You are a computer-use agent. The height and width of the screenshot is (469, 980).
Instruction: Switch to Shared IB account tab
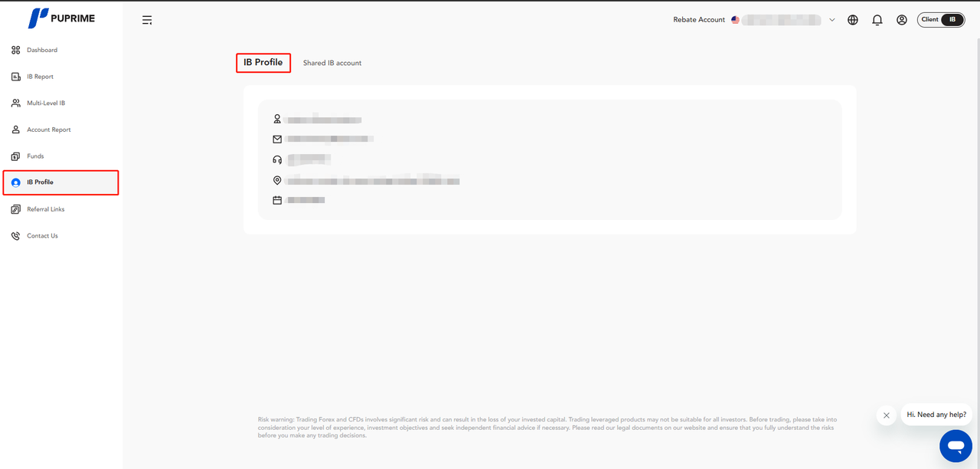(x=332, y=63)
